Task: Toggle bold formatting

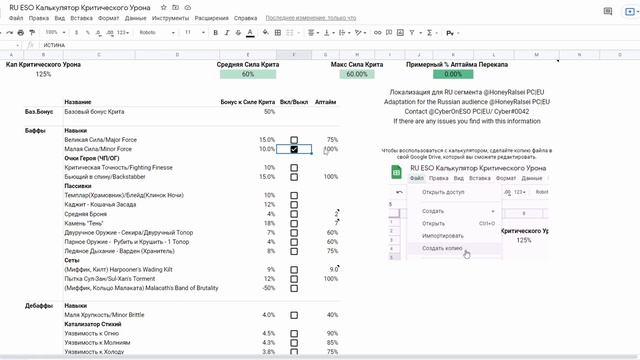Action: coord(216,33)
